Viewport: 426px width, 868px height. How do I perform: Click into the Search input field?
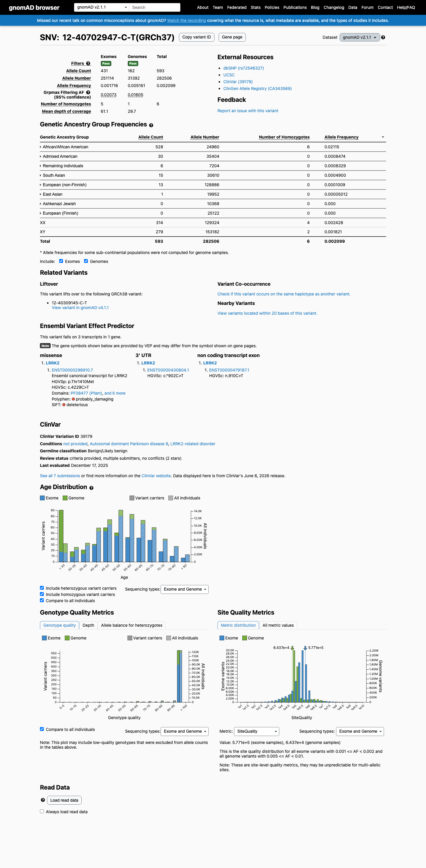154,7
